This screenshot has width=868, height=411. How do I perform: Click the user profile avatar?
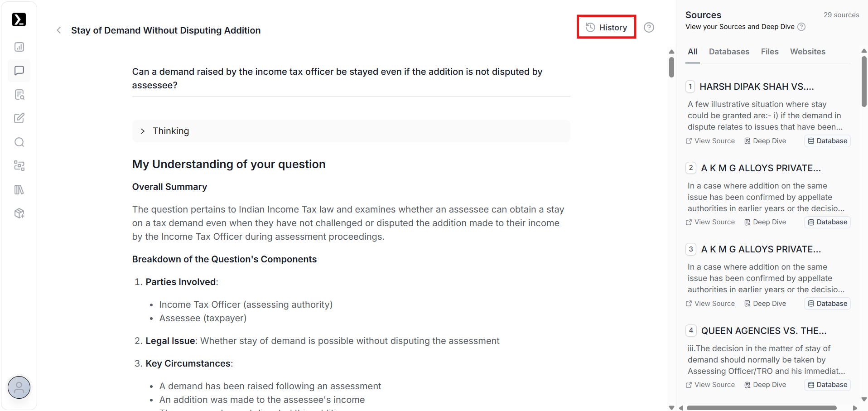[19, 387]
